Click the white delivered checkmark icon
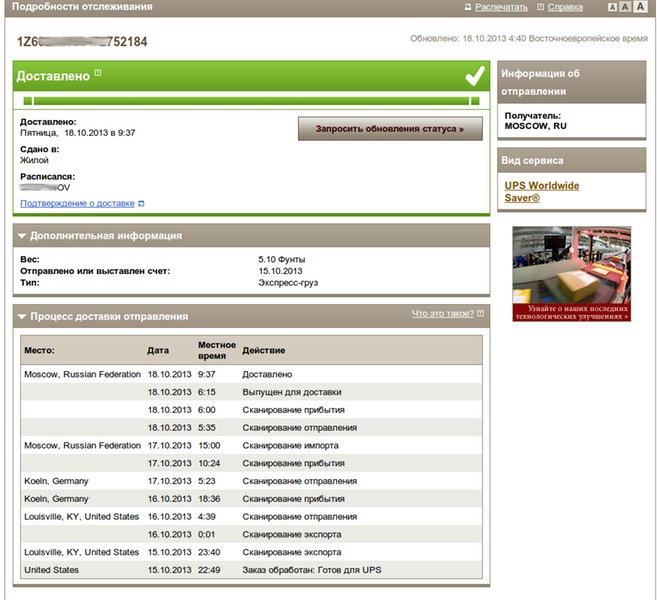This screenshot has width=657, height=600. point(475,76)
